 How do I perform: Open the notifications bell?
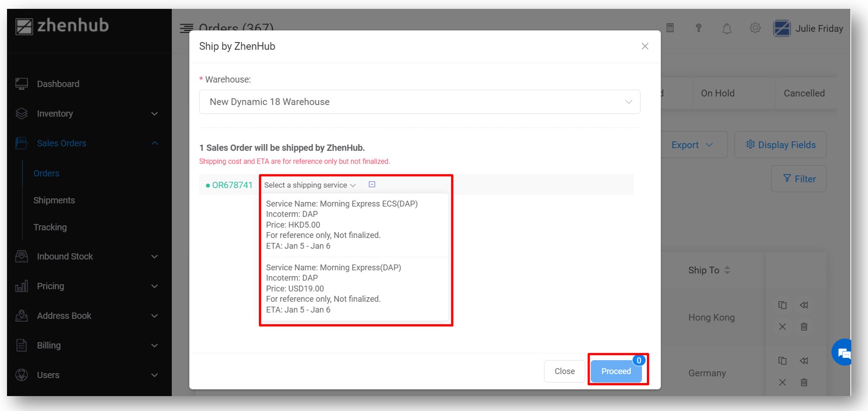click(x=727, y=28)
